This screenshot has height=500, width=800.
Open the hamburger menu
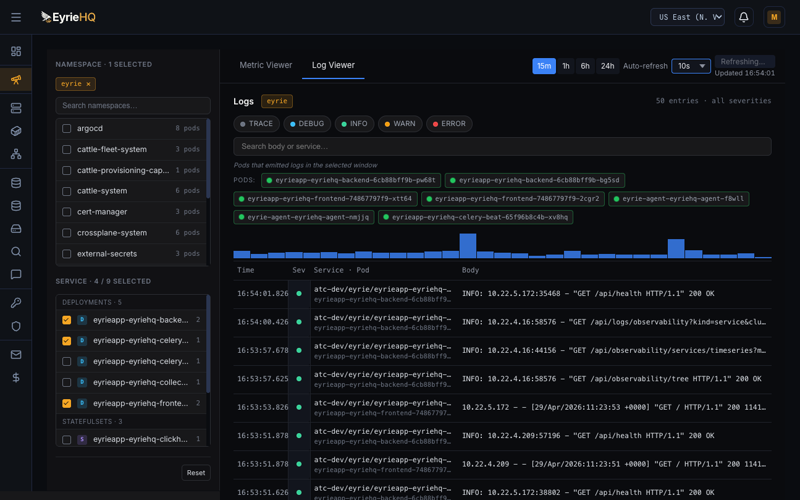[x=16, y=17]
